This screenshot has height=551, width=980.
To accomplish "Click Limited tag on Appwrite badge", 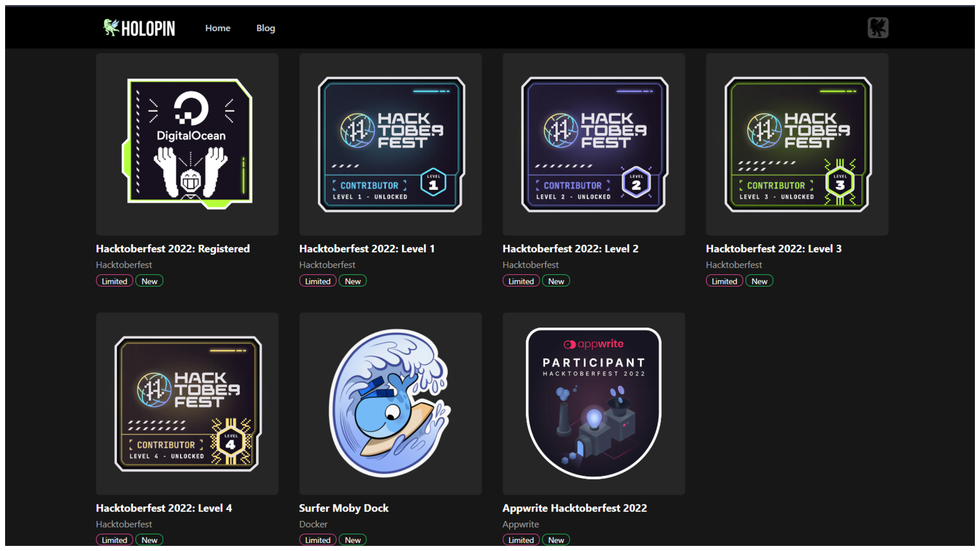I will tap(521, 540).
